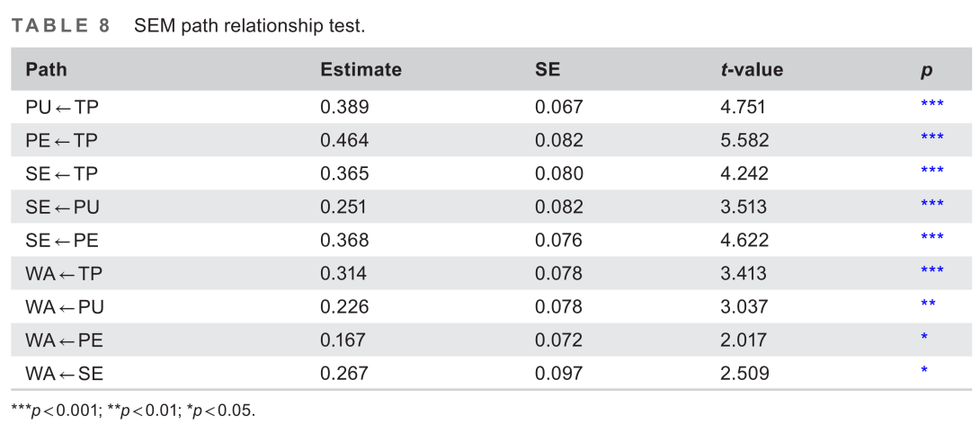Open the *** footnote link in PE←TP row

[x=931, y=138]
